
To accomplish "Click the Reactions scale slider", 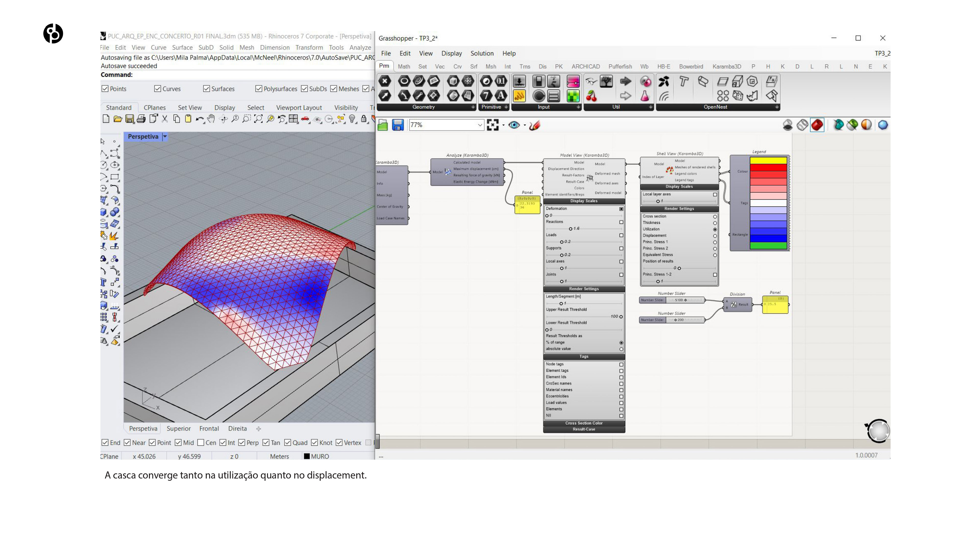I will [570, 229].
